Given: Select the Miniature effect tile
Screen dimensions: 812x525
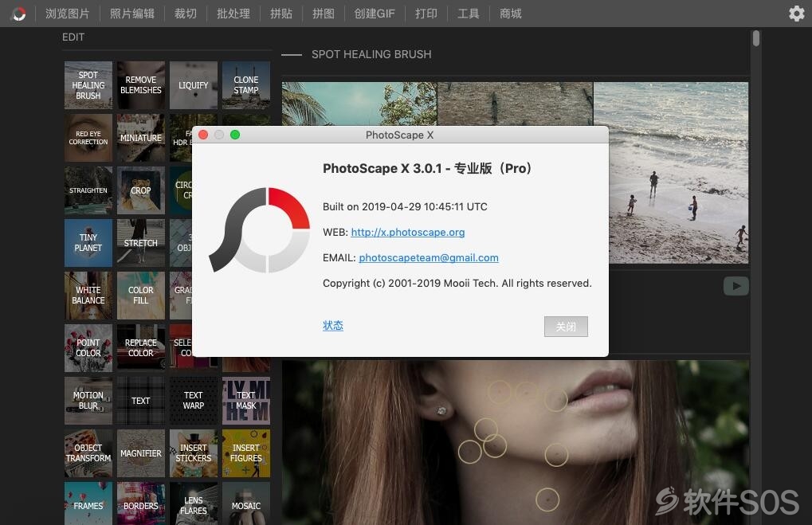Looking at the screenshot, I should click(x=141, y=138).
